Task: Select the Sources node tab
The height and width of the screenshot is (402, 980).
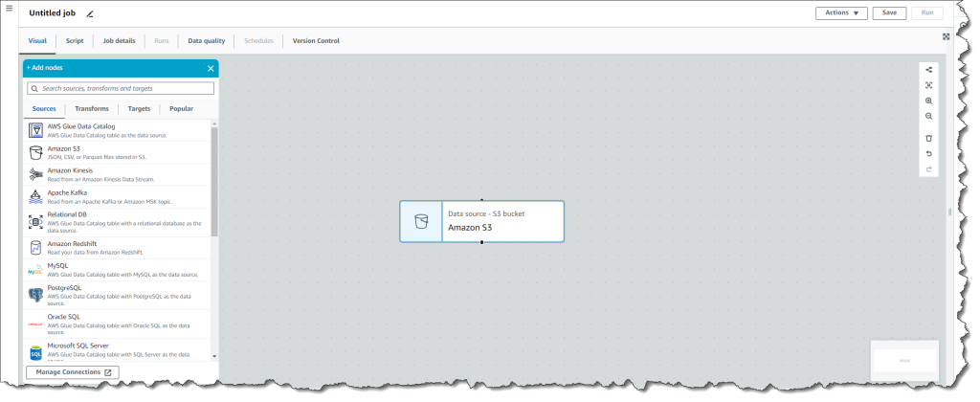Action: click(44, 109)
